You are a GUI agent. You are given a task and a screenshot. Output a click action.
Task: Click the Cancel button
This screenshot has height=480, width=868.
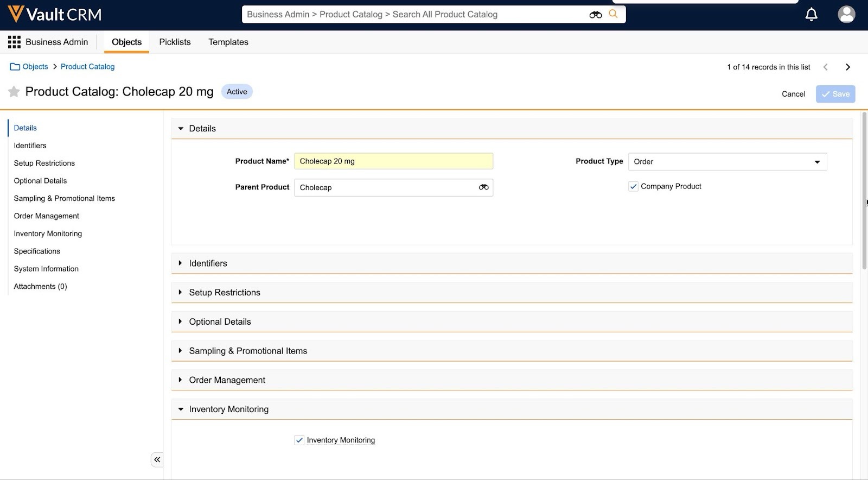793,94
